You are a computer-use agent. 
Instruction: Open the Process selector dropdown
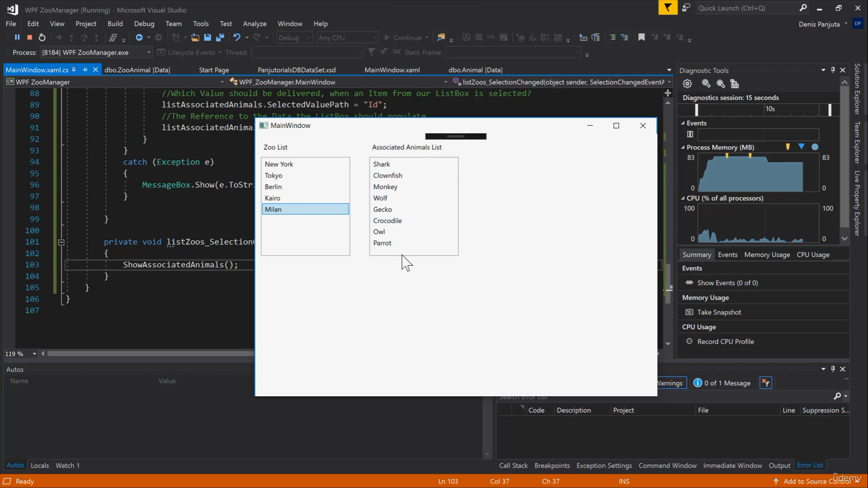point(96,52)
